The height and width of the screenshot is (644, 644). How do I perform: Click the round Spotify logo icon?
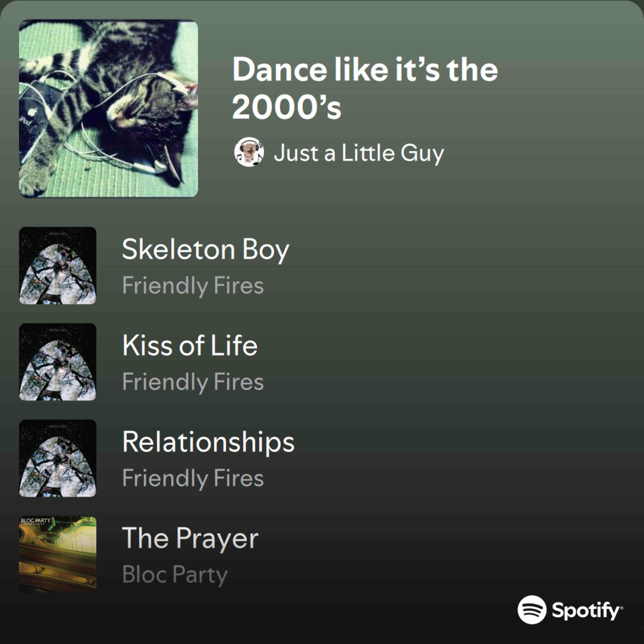point(532,610)
